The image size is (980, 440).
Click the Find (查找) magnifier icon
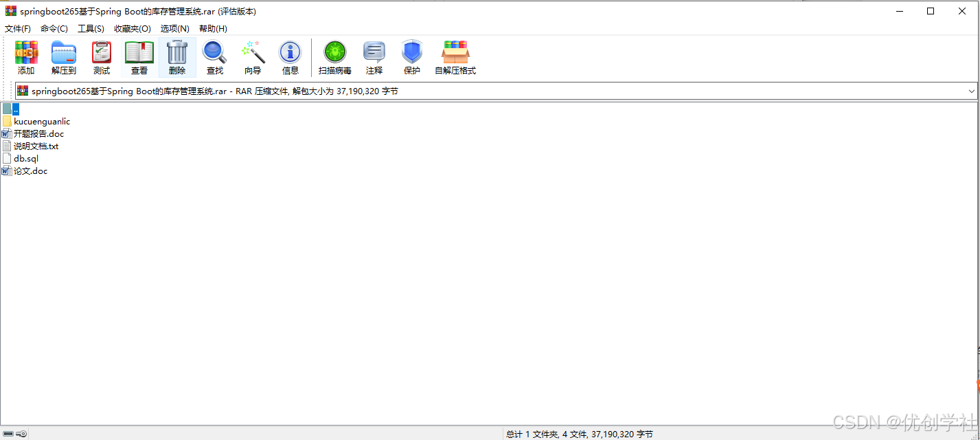point(215,52)
